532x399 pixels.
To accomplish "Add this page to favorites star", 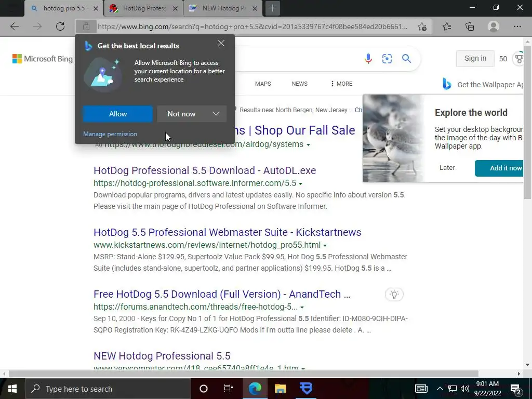I will click(x=422, y=26).
